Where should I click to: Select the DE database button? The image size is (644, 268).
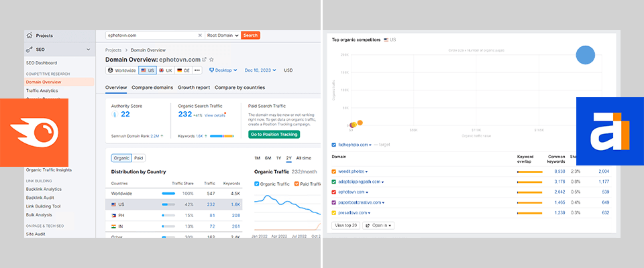coord(184,70)
